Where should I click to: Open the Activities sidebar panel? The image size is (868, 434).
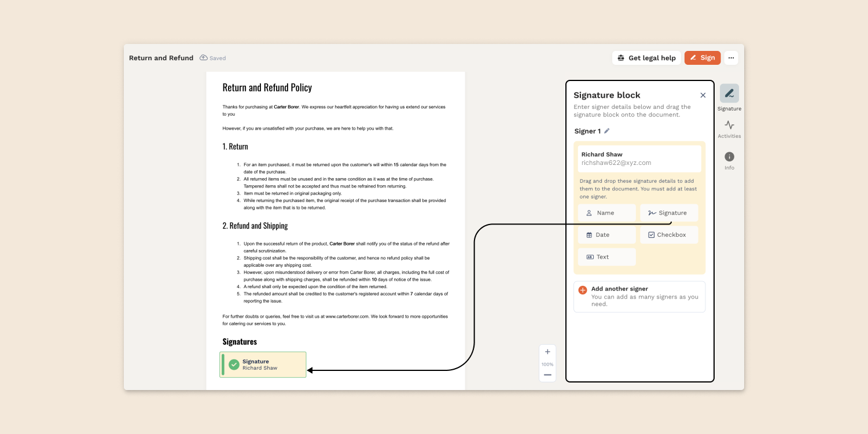[x=729, y=126]
